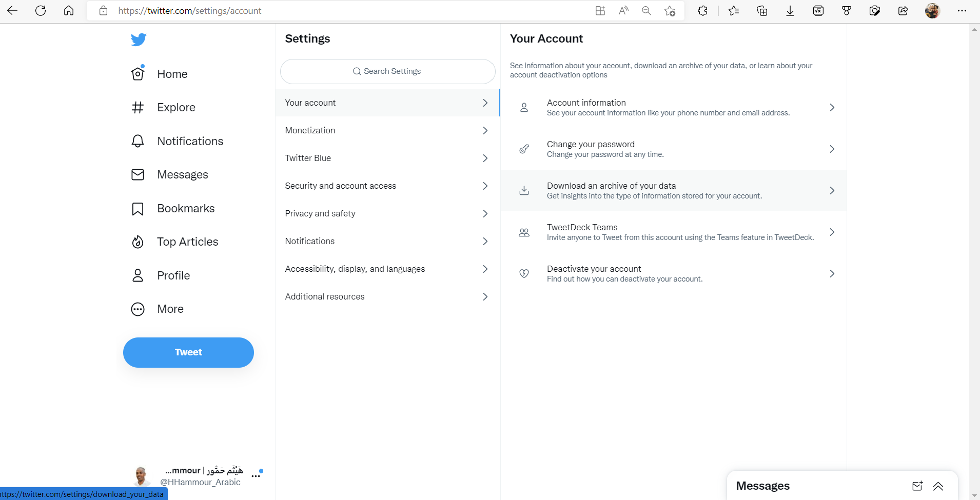Open browser collections icon

(x=762, y=11)
